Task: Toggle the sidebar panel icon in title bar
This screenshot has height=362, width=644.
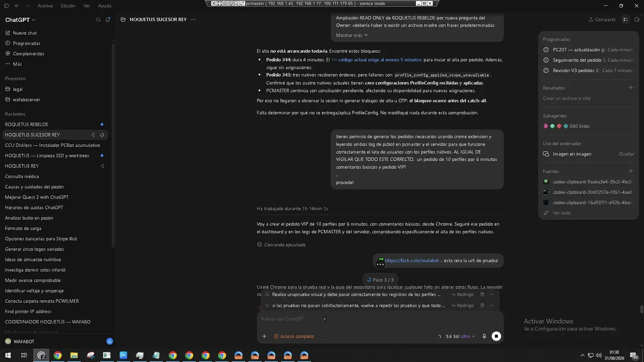Action: 7,6
